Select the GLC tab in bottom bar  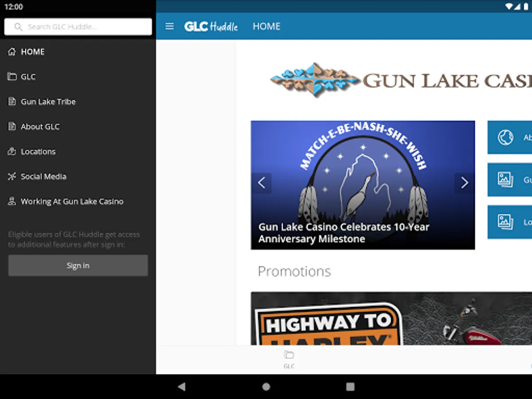pyautogui.click(x=289, y=360)
